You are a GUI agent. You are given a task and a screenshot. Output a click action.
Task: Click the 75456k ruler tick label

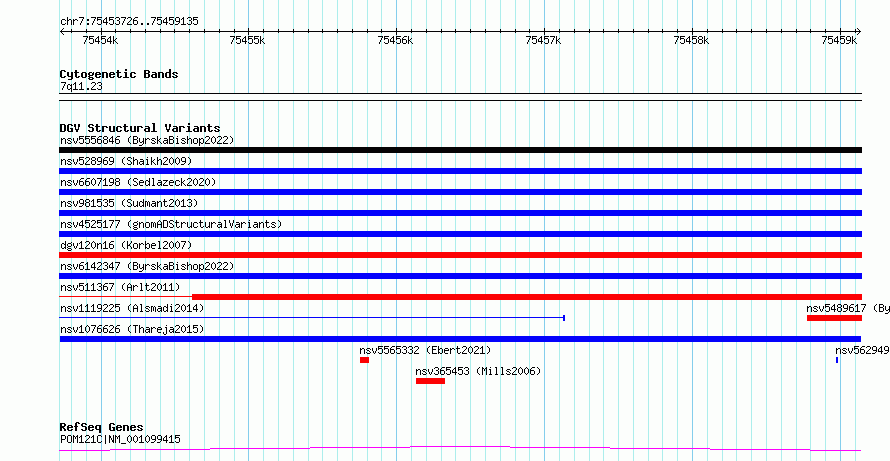(396, 40)
